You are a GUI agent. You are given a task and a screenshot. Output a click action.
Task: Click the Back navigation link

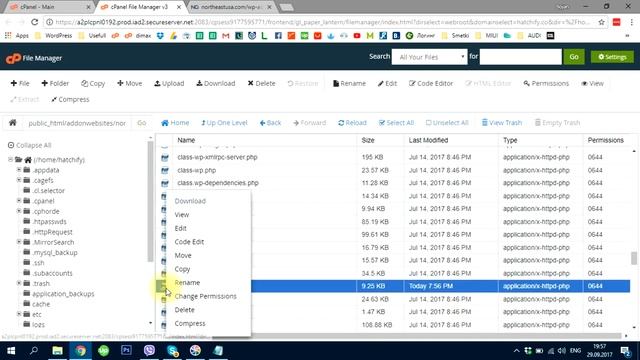click(270, 123)
